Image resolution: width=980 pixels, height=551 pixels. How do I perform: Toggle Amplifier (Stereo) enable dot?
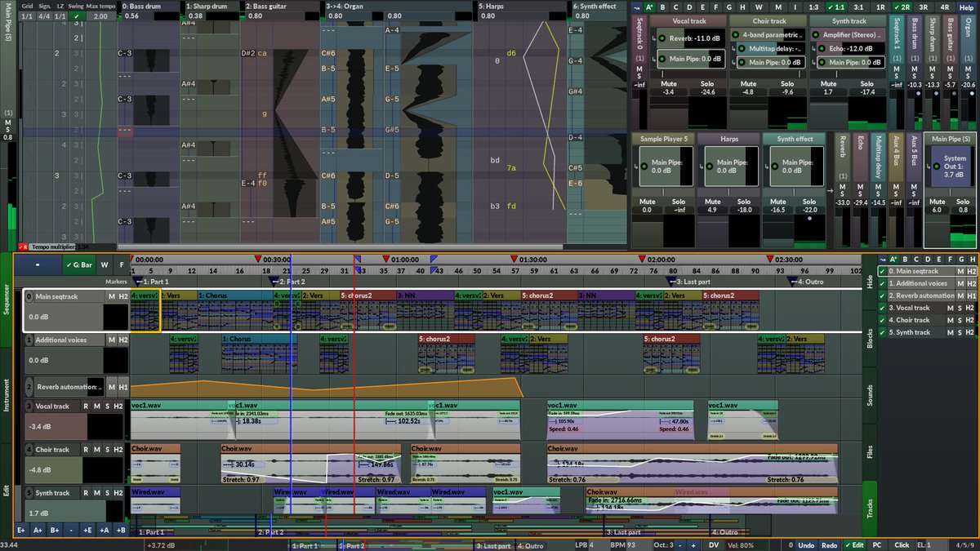pos(816,36)
